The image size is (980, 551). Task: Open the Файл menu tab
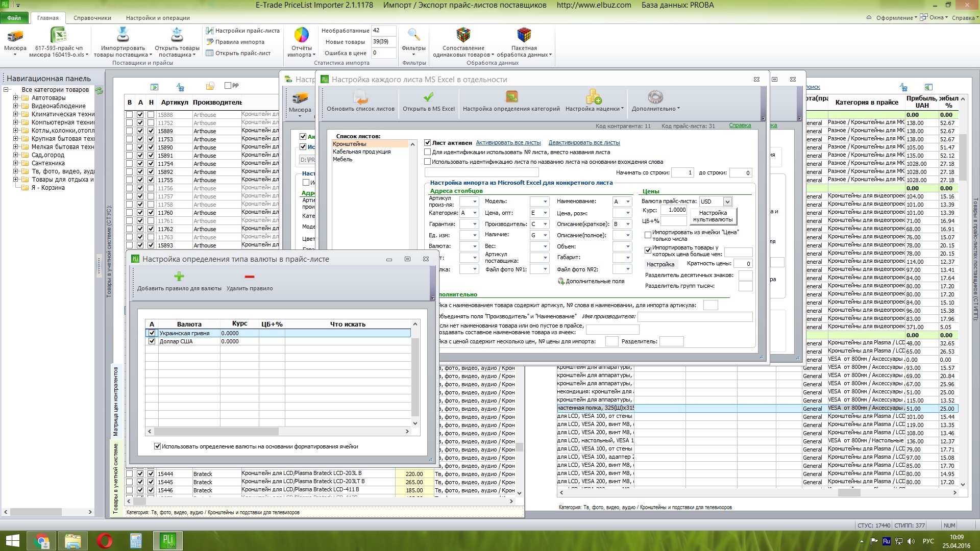[x=14, y=18]
